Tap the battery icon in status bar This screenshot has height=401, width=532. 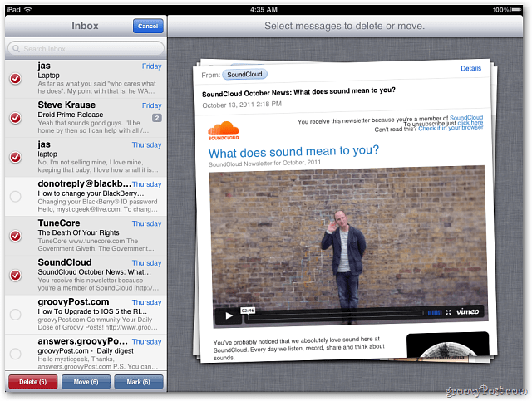516,9
